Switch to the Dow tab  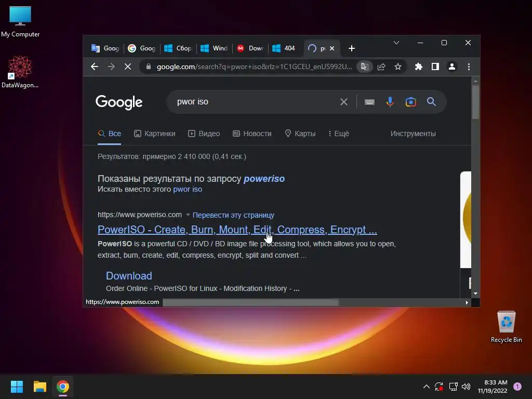250,48
